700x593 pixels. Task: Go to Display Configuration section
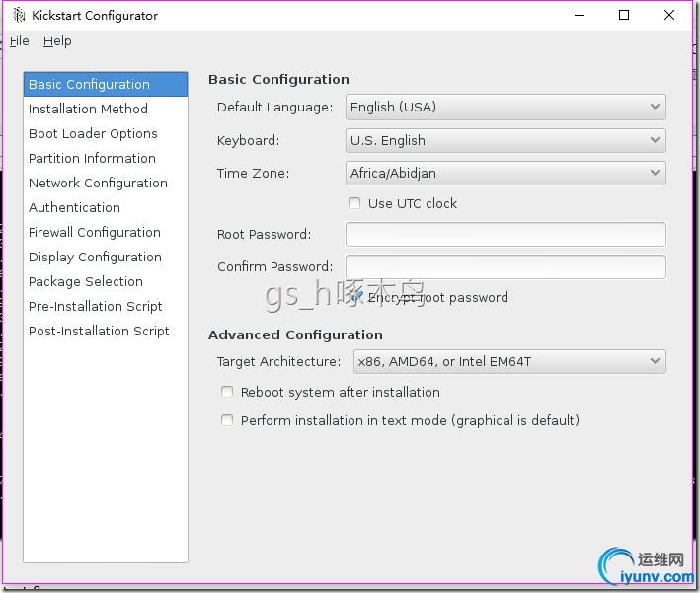pos(106,257)
